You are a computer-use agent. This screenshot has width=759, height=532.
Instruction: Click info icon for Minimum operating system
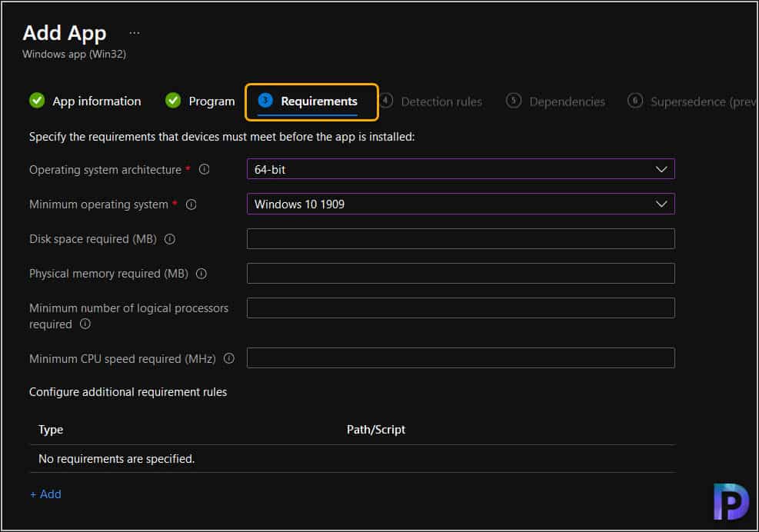point(191,204)
